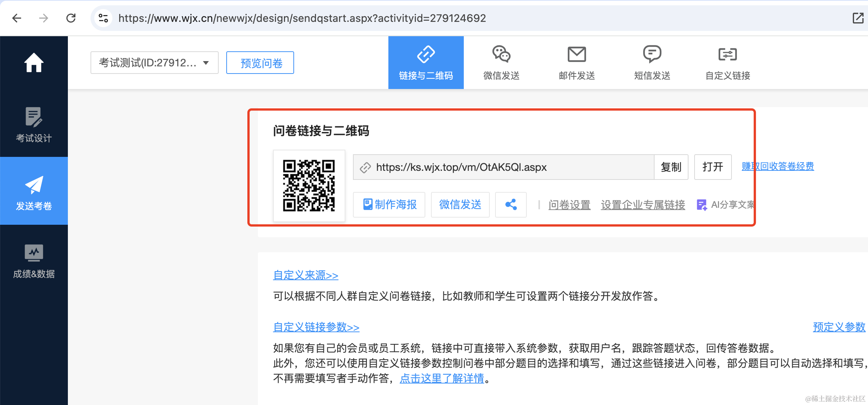868x405 pixels.
Task: Open the 成绩&数据 sidebar section
Action: click(x=34, y=261)
